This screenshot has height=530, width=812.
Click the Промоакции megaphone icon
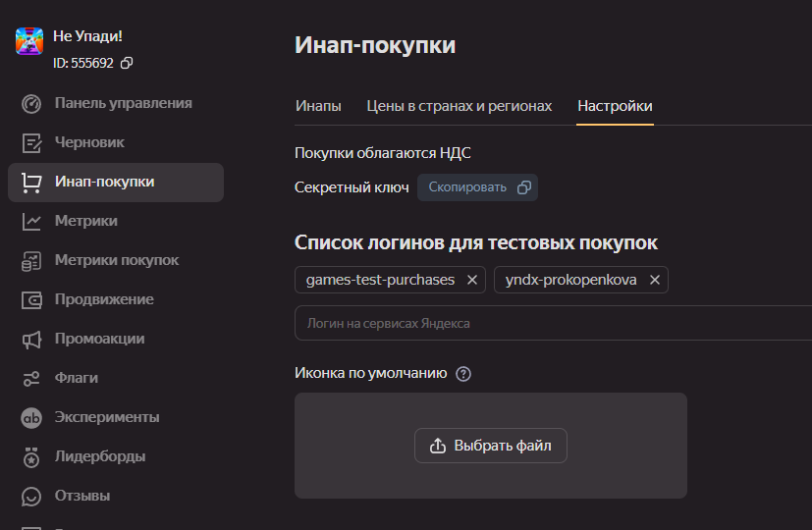[x=31, y=340]
